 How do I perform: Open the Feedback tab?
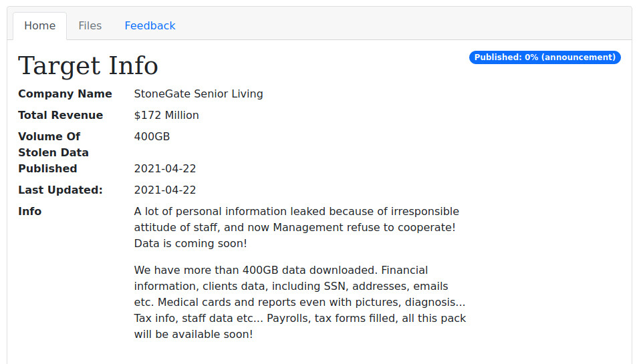click(x=150, y=25)
